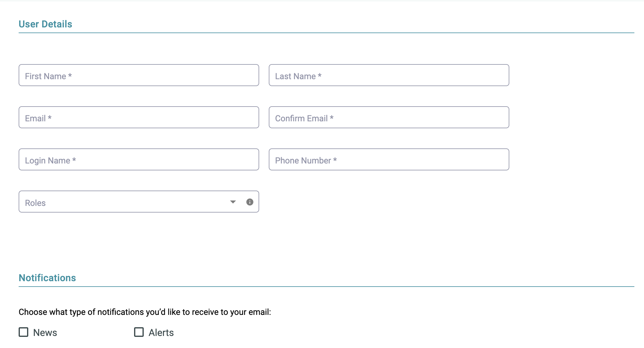Click into the Confirm Email field
Image resolution: width=644 pixels, height=348 pixels.
tap(389, 117)
